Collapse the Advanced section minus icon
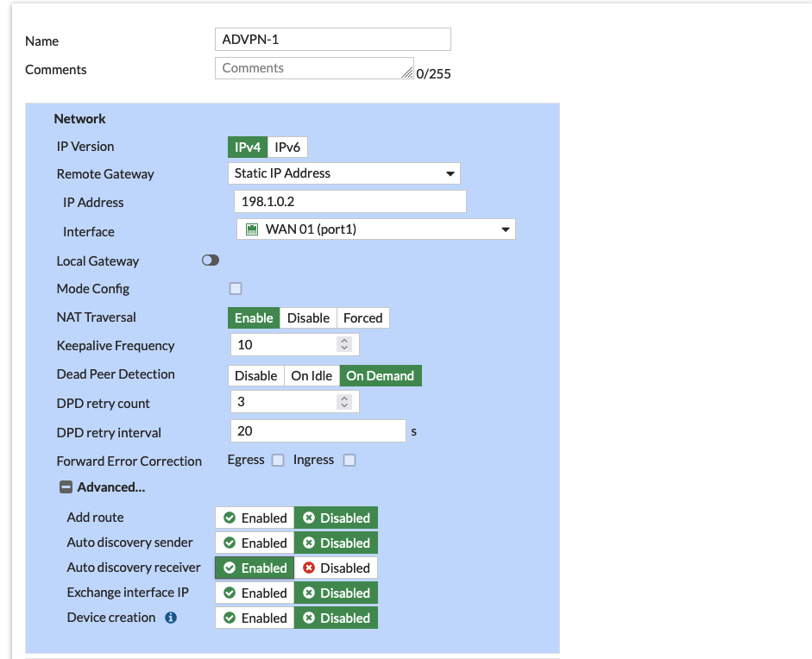 [66, 487]
